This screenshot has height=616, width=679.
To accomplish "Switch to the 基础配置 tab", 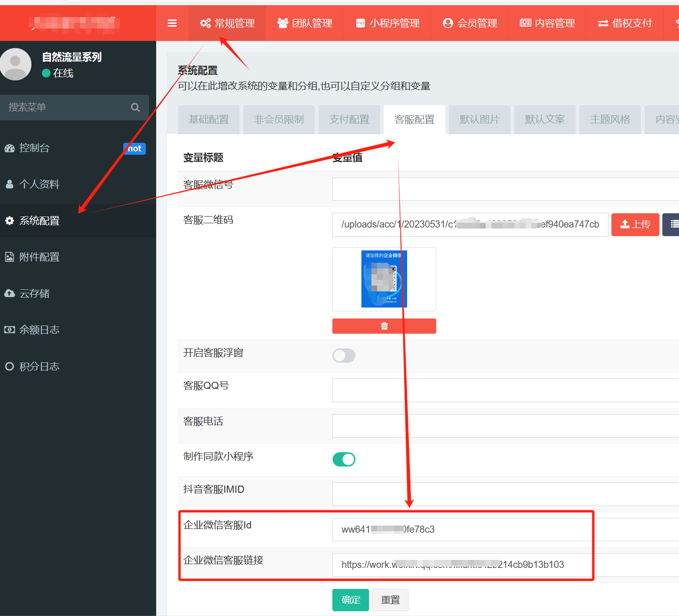I will click(x=209, y=120).
